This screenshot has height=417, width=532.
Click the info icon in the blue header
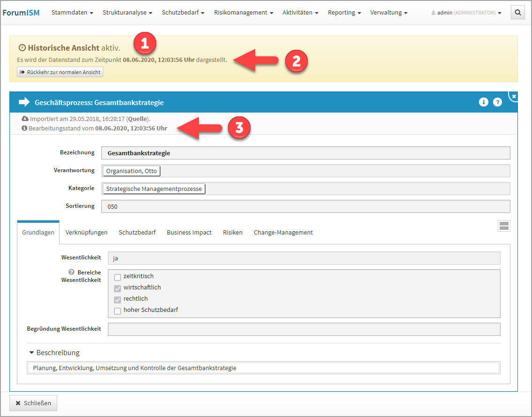484,102
